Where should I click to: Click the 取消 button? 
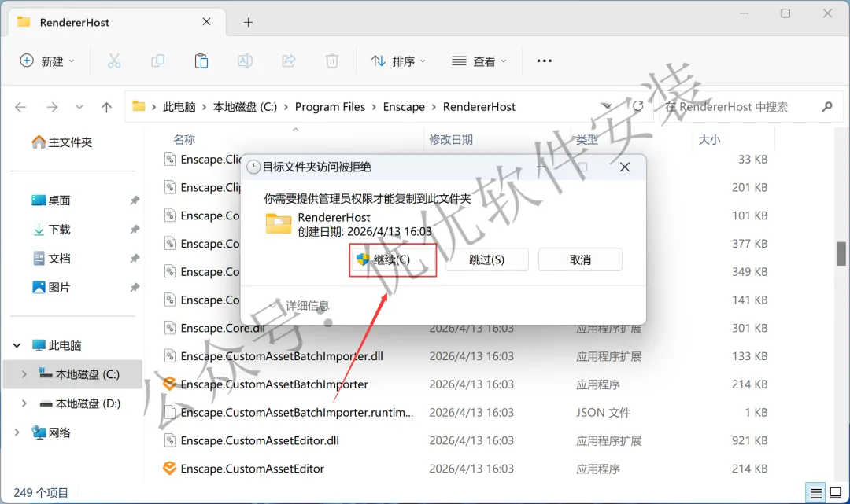coord(580,259)
